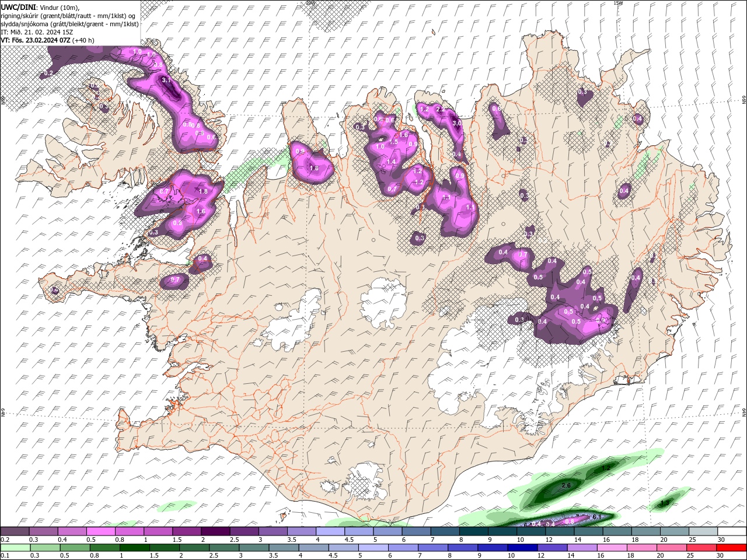747x560 pixels.
Task: Click the bright red 30 rain scale swatch
Action: point(732,548)
